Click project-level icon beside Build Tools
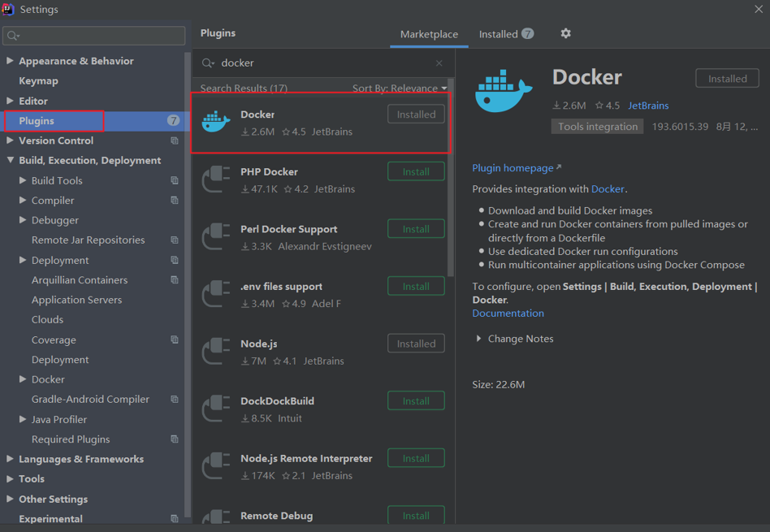770x532 pixels. (x=175, y=180)
